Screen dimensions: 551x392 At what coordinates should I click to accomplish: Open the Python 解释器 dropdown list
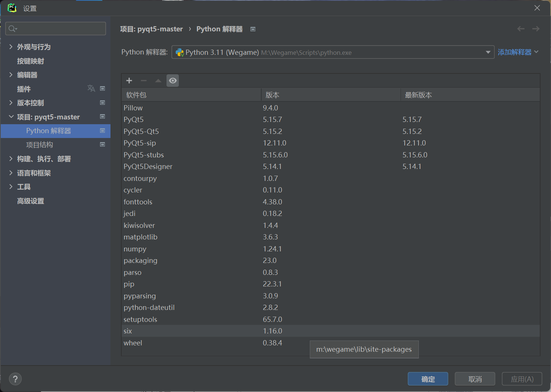point(488,52)
